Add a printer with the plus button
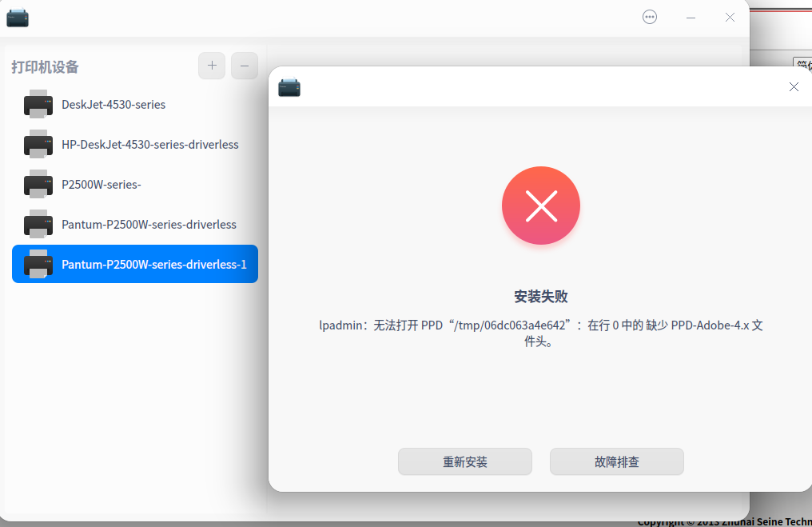 coord(211,66)
